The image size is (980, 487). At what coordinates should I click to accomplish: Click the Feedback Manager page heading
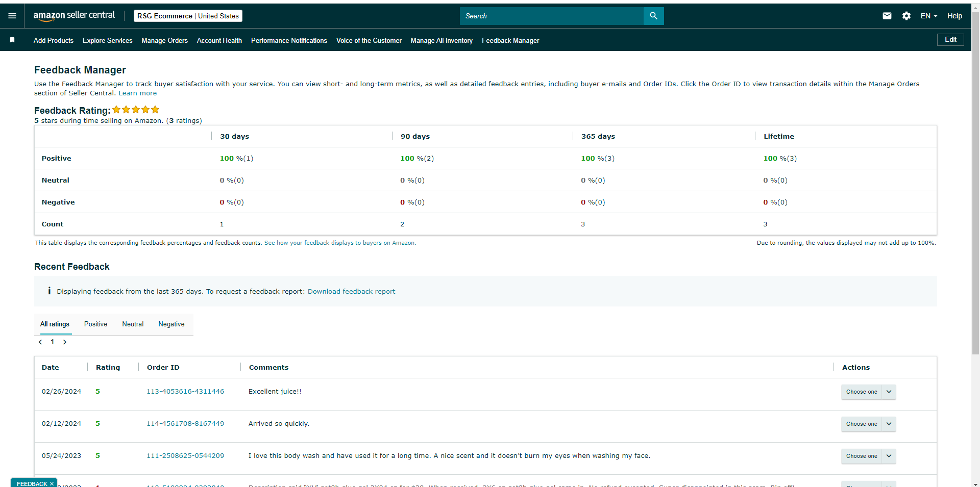(80, 70)
